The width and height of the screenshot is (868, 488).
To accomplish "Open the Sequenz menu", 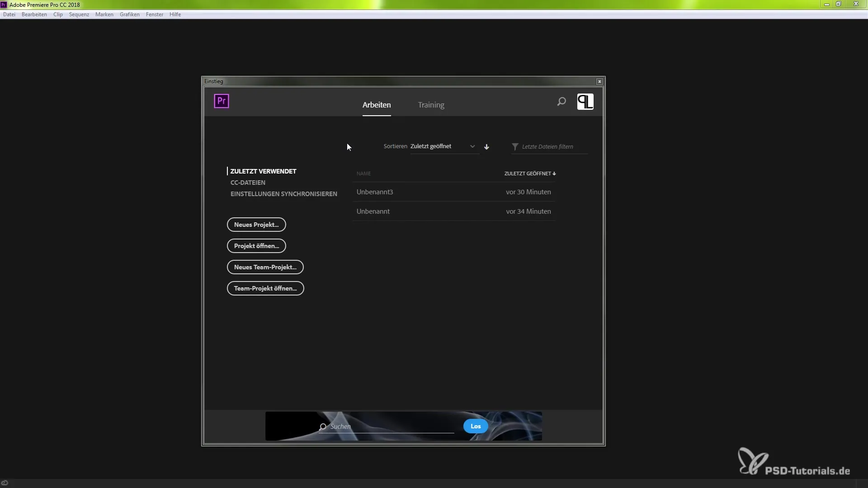I will 79,14.
